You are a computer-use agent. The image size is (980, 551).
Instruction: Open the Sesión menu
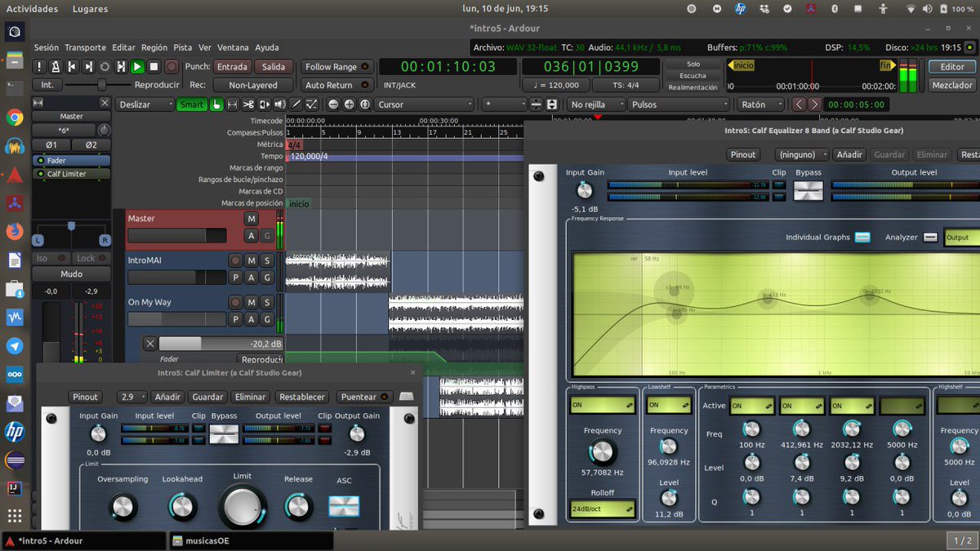(47, 47)
